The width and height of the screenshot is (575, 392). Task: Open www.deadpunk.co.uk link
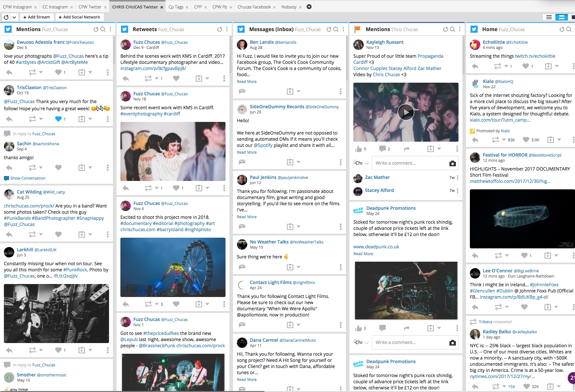(x=376, y=247)
